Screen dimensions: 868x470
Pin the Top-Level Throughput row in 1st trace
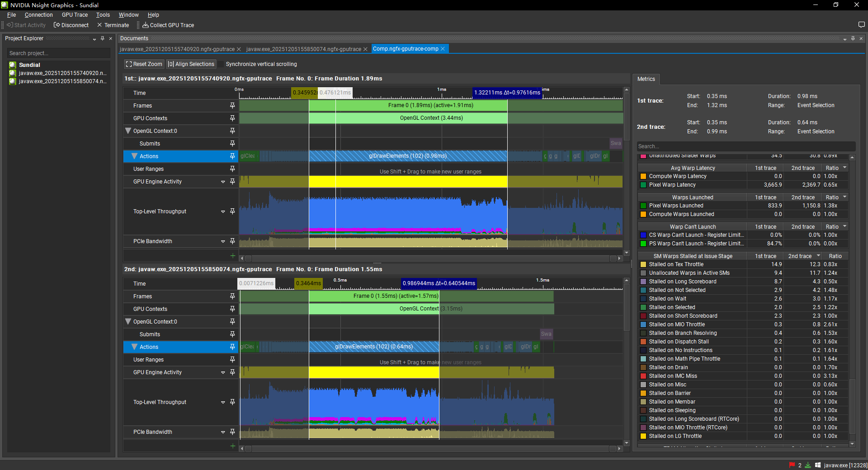tap(232, 211)
